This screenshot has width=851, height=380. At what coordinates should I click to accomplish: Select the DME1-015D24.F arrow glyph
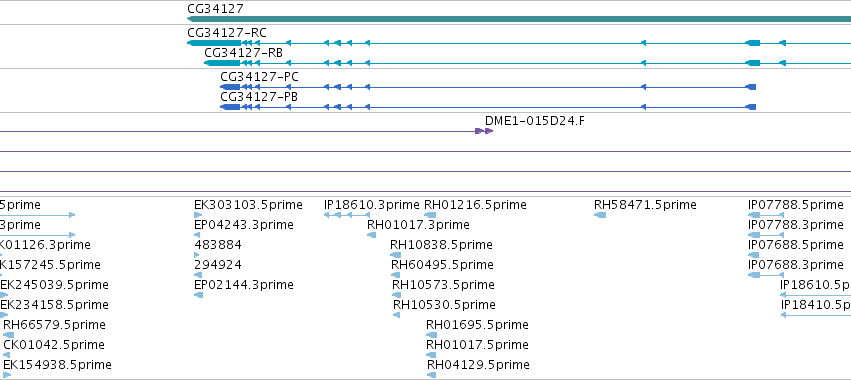pos(484,131)
